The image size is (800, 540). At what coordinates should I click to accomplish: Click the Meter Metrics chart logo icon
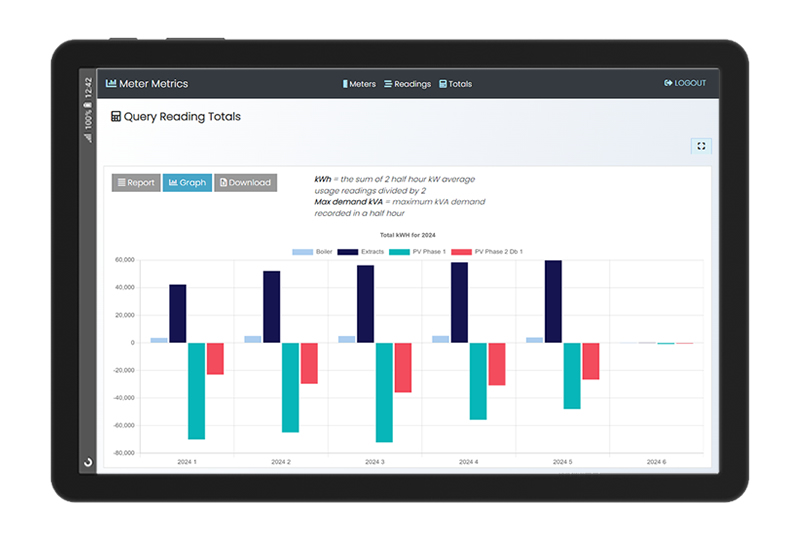tap(111, 83)
